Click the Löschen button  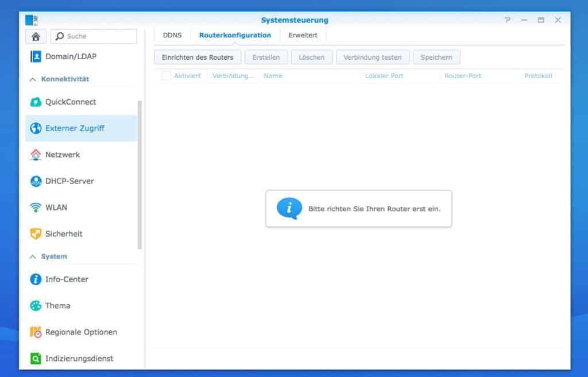pos(312,57)
